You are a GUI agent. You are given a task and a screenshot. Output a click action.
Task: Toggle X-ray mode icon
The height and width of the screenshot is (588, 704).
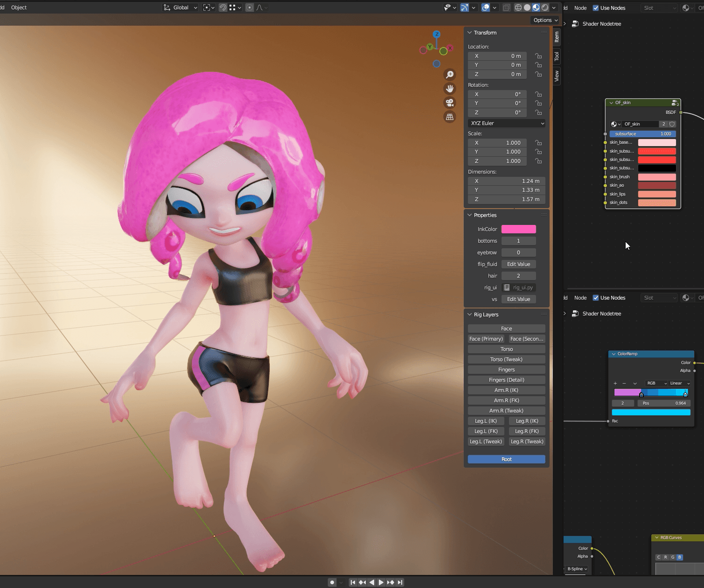(x=506, y=7)
